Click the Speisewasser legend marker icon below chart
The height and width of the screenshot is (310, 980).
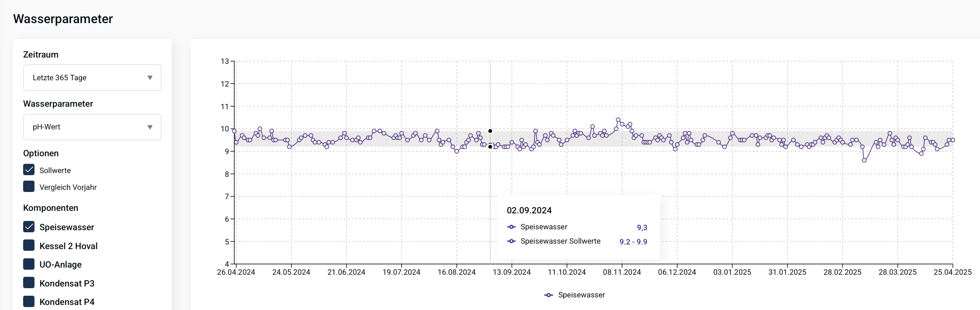tap(548, 295)
